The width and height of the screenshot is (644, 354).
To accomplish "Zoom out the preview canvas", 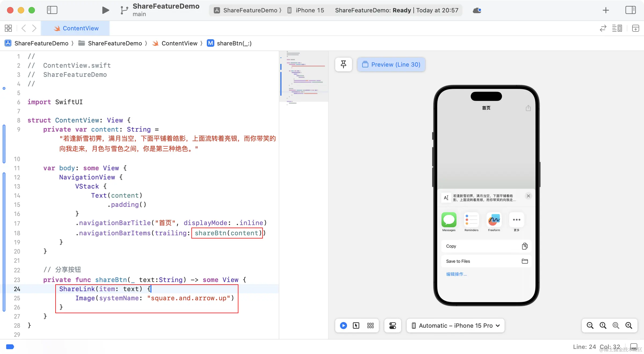I will [x=590, y=326].
